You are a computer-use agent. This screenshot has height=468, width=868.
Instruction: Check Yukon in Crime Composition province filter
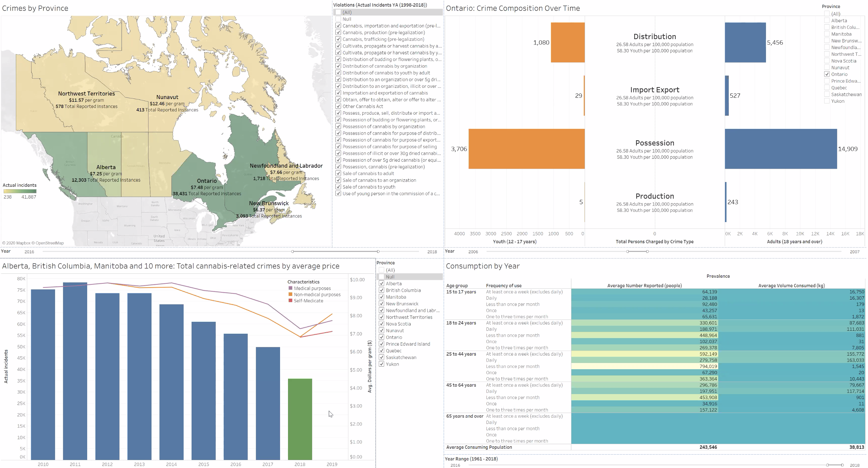coord(827,101)
